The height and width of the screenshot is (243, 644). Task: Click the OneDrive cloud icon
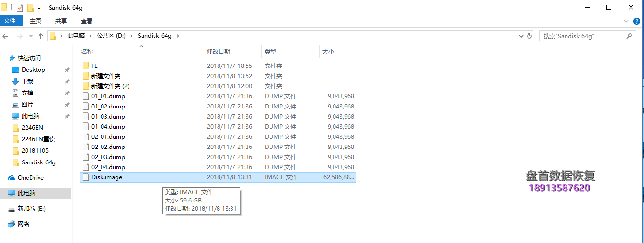click(x=12, y=178)
